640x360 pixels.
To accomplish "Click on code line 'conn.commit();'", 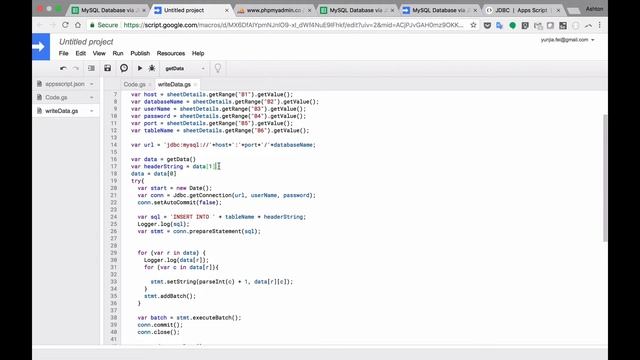I will click(x=160, y=325).
